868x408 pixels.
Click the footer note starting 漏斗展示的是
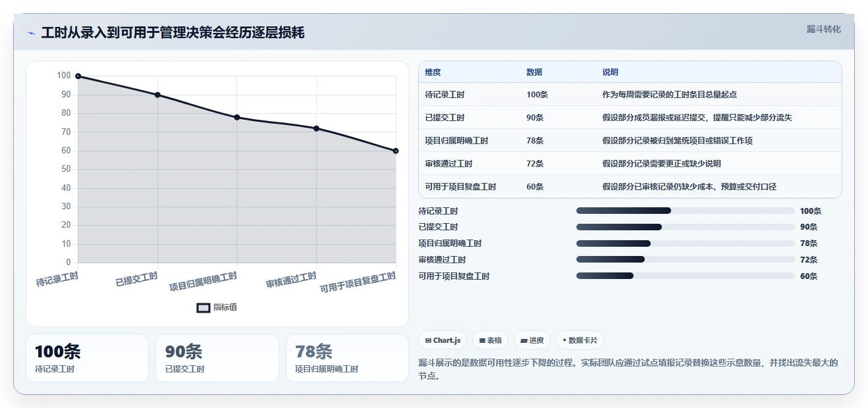click(628, 369)
